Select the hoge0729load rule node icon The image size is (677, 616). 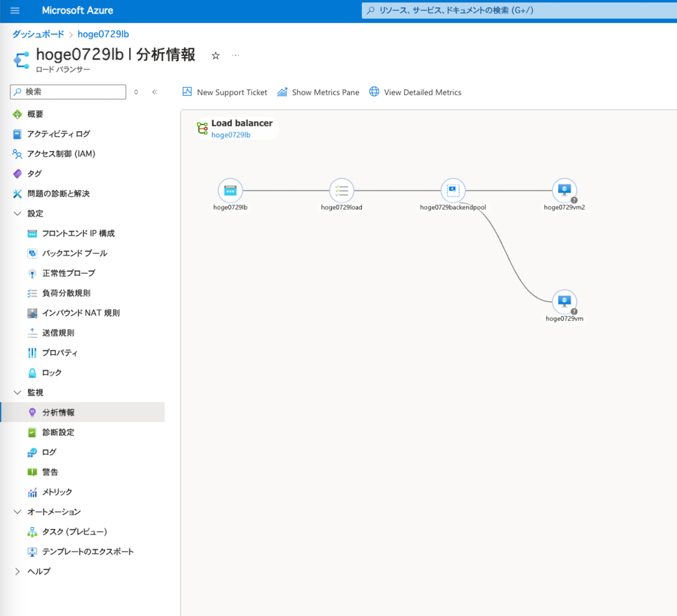tap(342, 191)
